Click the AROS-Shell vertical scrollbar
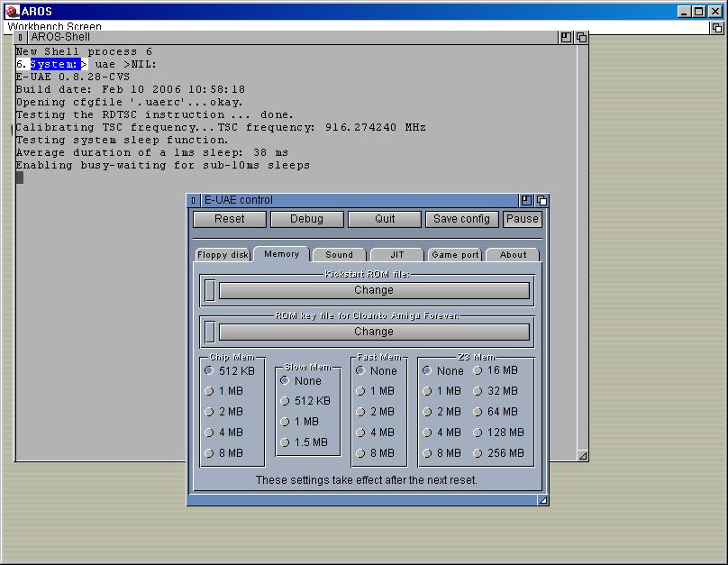728x565 pixels. (x=583, y=247)
